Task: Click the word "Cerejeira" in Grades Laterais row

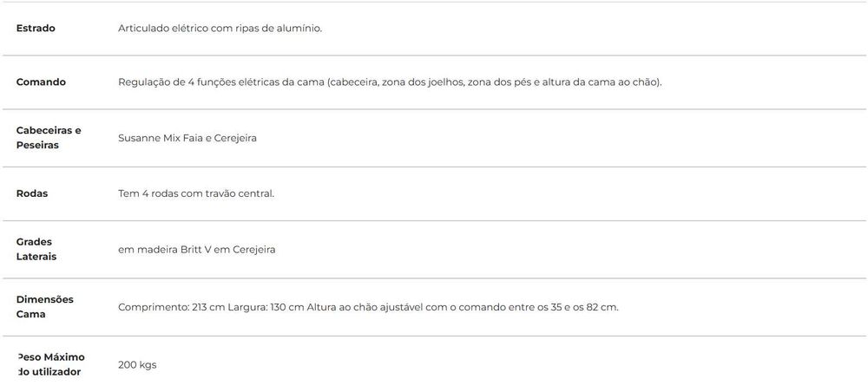Action: tap(253, 250)
